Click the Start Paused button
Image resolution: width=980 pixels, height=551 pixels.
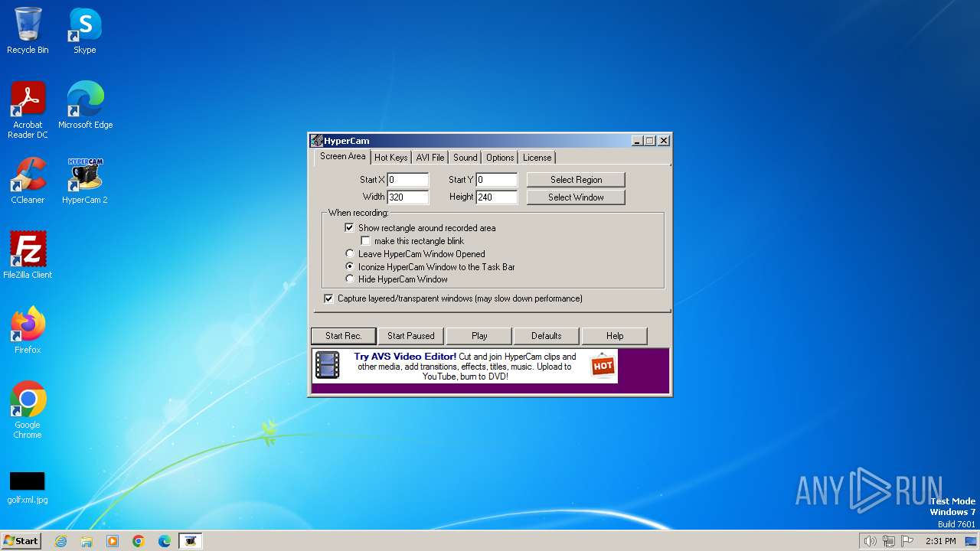[410, 336]
